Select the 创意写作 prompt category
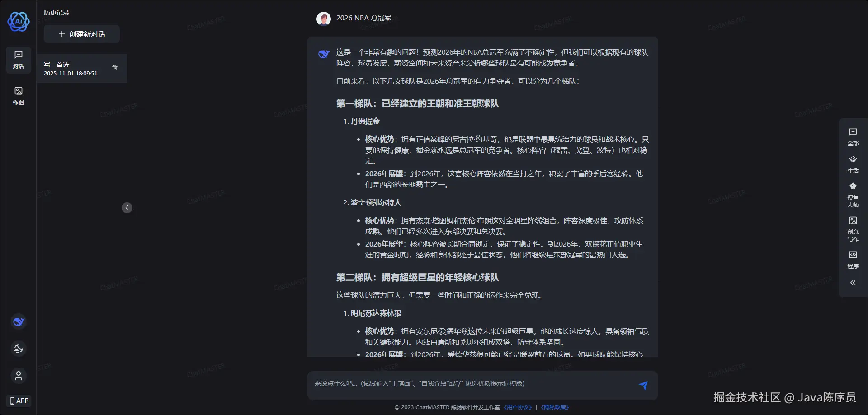Image resolution: width=868 pixels, height=415 pixels. [x=853, y=229]
